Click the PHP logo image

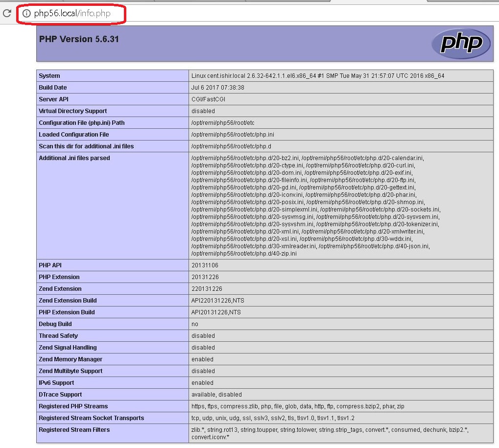(x=460, y=44)
